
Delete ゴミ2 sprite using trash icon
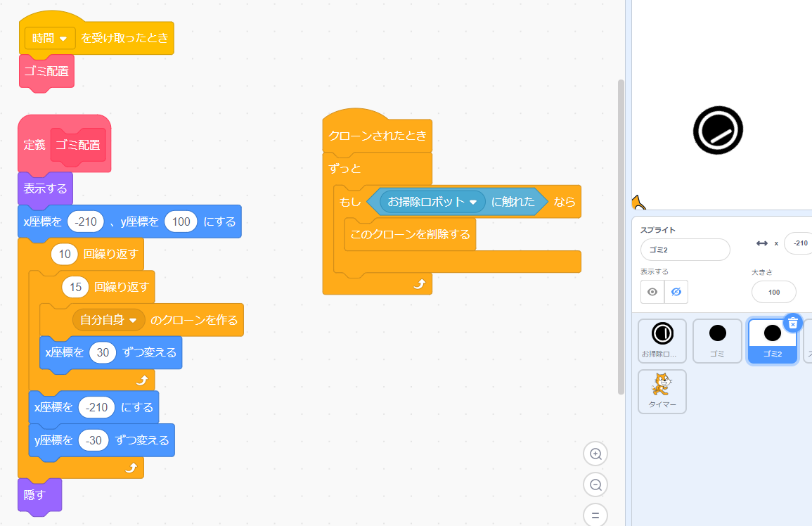click(x=793, y=323)
